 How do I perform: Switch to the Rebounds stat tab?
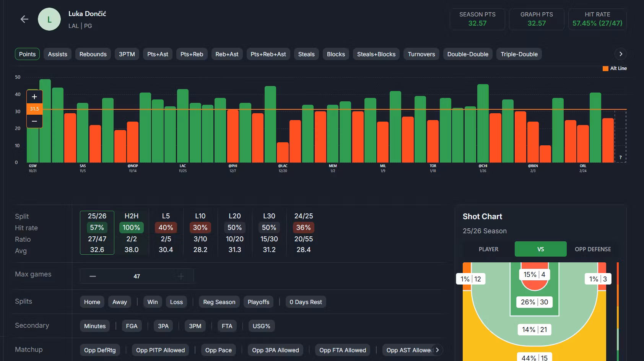93,54
